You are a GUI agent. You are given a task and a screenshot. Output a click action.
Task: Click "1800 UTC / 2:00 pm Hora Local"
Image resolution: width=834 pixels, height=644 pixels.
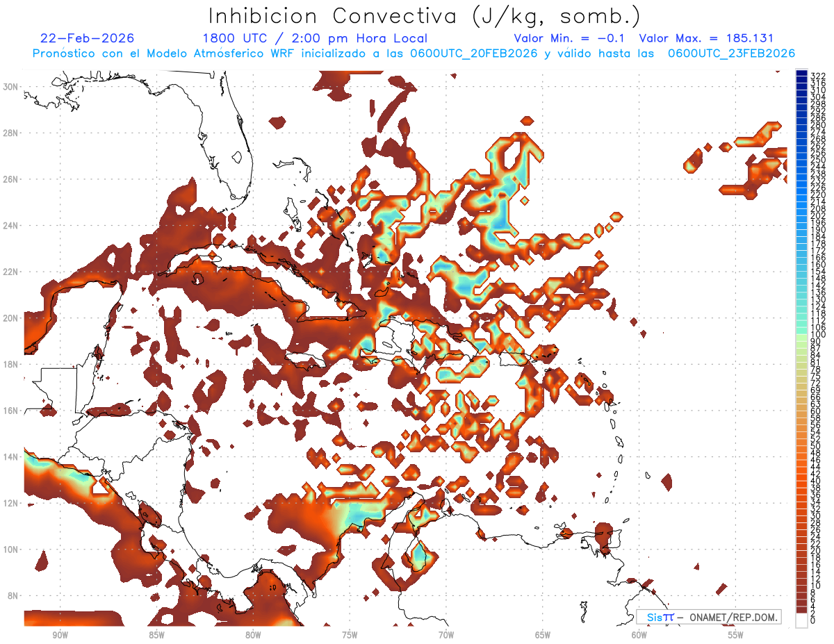coord(315,39)
